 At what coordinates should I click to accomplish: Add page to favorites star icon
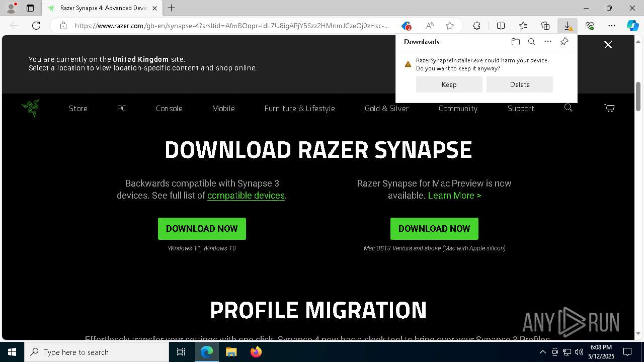pyautogui.click(x=450, y=26)
